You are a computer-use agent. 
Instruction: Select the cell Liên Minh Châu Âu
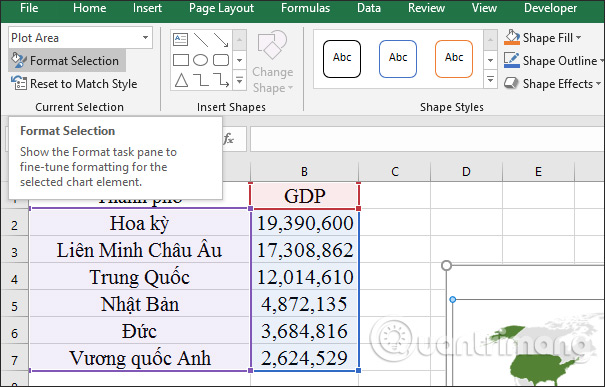pyautogui.click(x=140, y=250)
